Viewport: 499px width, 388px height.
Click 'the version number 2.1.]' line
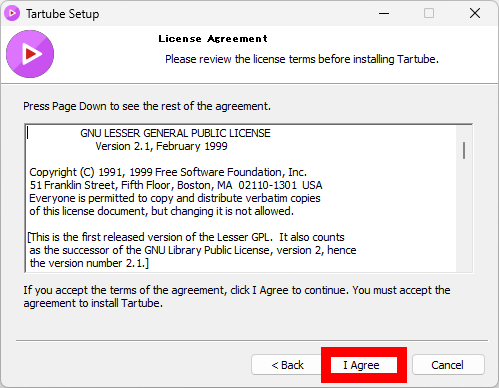pos(89,263)
